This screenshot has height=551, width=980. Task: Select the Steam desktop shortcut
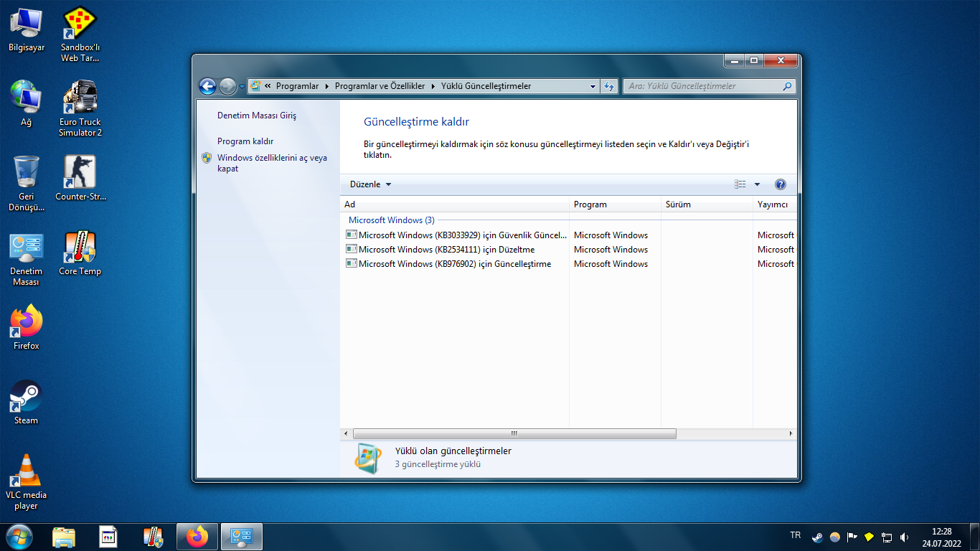point(27,402)
